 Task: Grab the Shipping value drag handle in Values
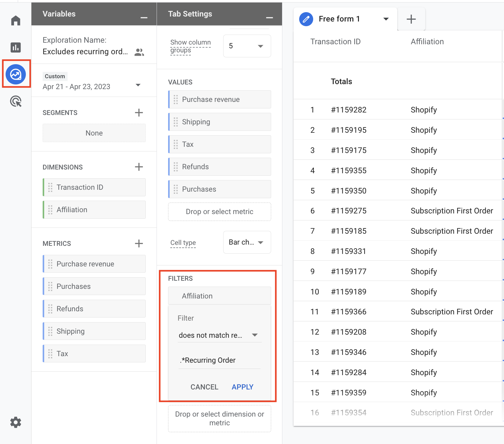coord(176,122)
